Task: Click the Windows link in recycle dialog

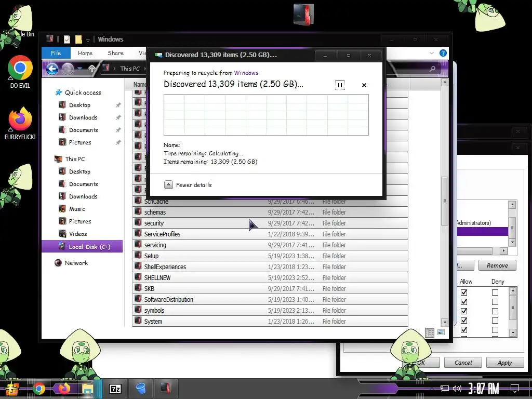Action: (246, 73)
